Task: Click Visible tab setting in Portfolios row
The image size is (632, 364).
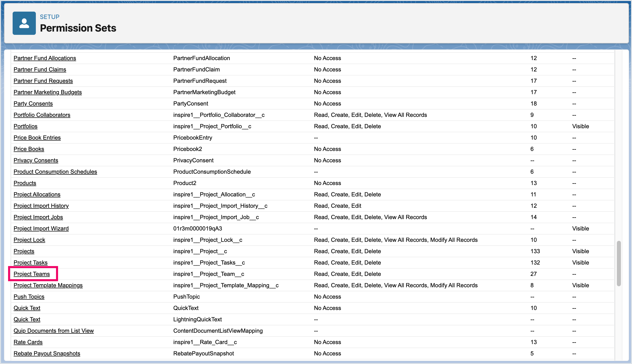Action: (581, 126)
